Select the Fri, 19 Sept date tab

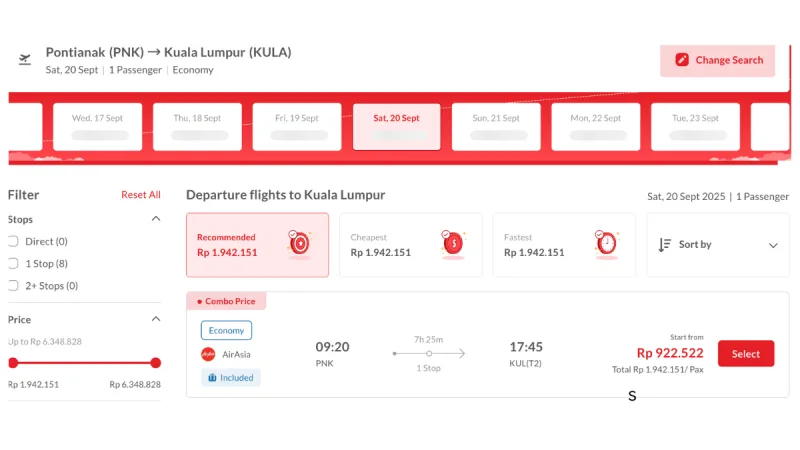click(296, 127)
